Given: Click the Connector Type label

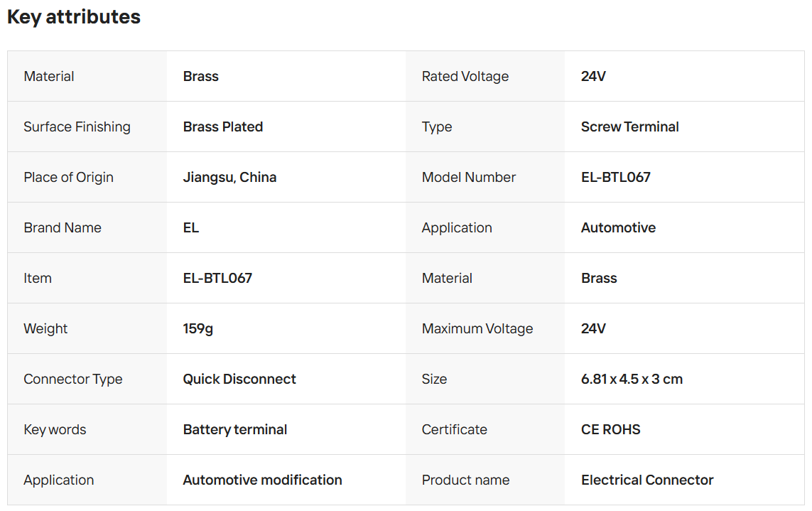Looking at the screenshot, I should [73, 379].
